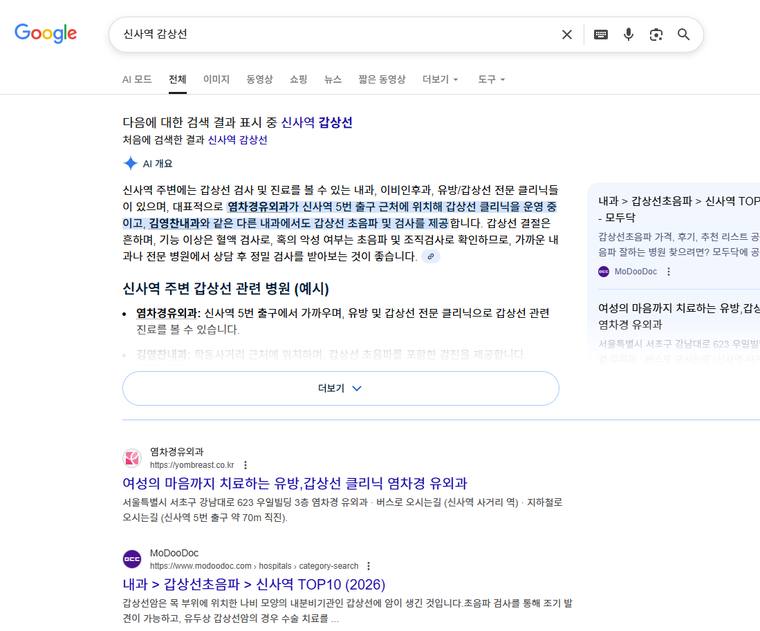
Task: Open result 여성의 마음까지 치료하는 유방,갑상선 클리닉 염차경 유외과
Action: tap(295, 483)
